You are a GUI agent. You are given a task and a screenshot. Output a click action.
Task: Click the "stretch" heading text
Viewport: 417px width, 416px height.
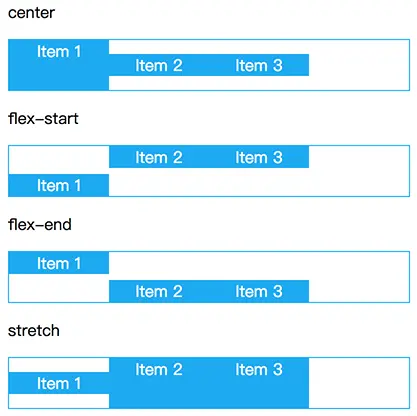tap(34, 331)
